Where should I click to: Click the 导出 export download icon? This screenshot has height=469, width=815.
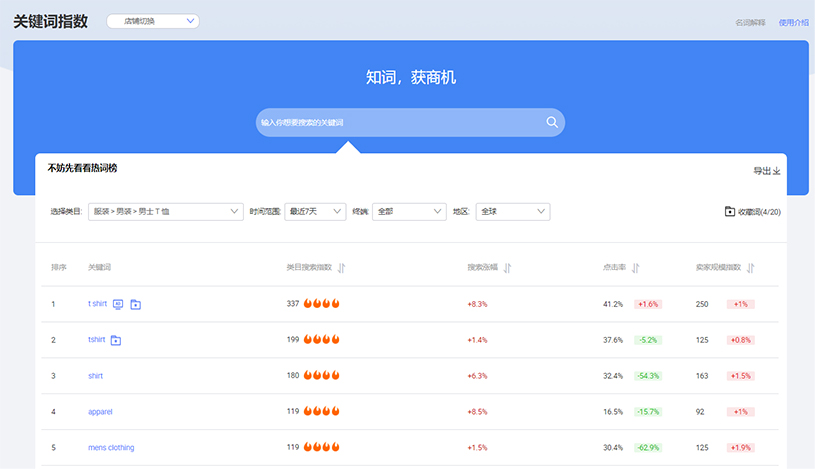click(777, 171)
